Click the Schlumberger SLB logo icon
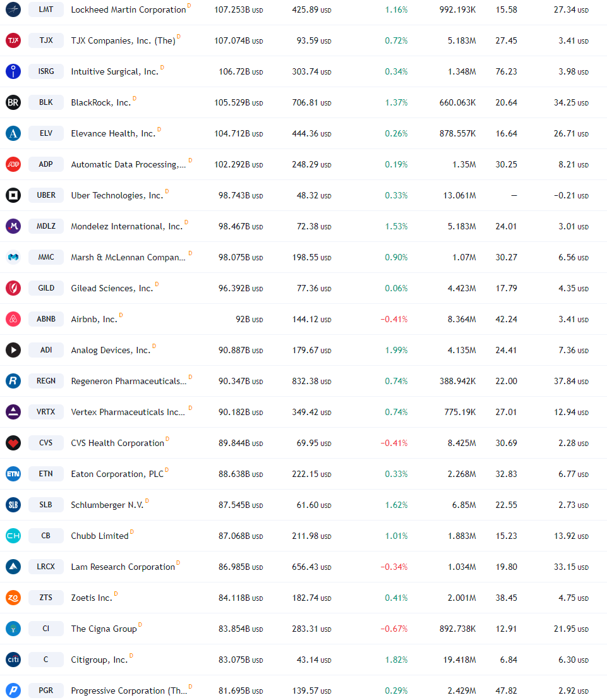Viewport: 607px width, 700px height. (13, 504)
